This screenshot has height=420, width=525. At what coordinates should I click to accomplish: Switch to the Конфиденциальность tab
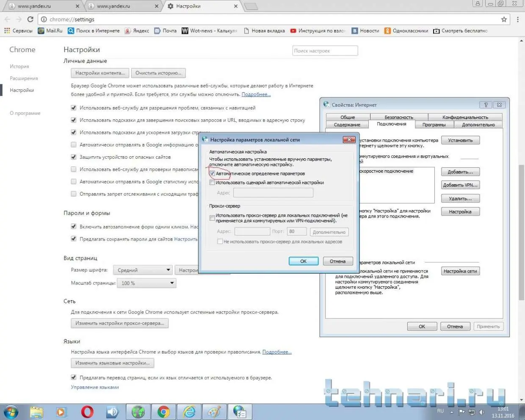pos(465,117)
